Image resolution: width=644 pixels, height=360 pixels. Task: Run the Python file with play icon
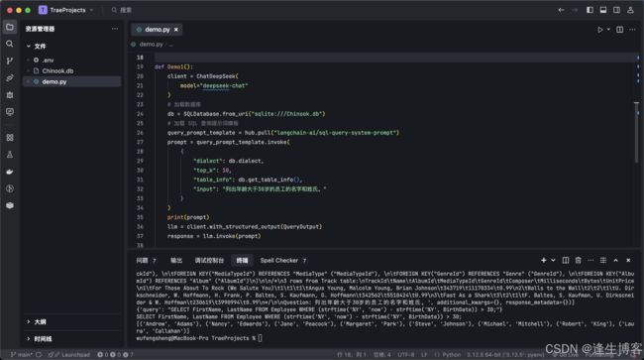[600, 30]
